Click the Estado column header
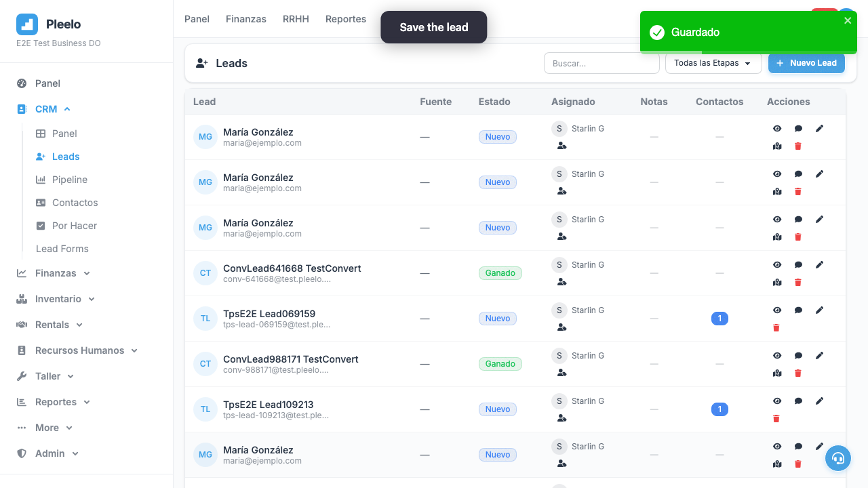The image size is (868, 488). (x=494, y=102)
